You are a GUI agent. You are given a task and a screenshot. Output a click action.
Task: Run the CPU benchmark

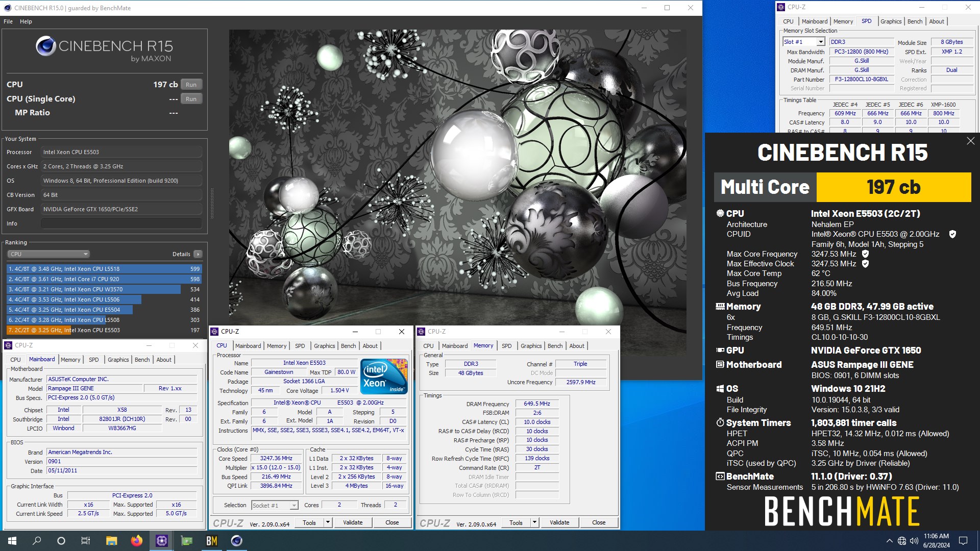tap(191, 85)
